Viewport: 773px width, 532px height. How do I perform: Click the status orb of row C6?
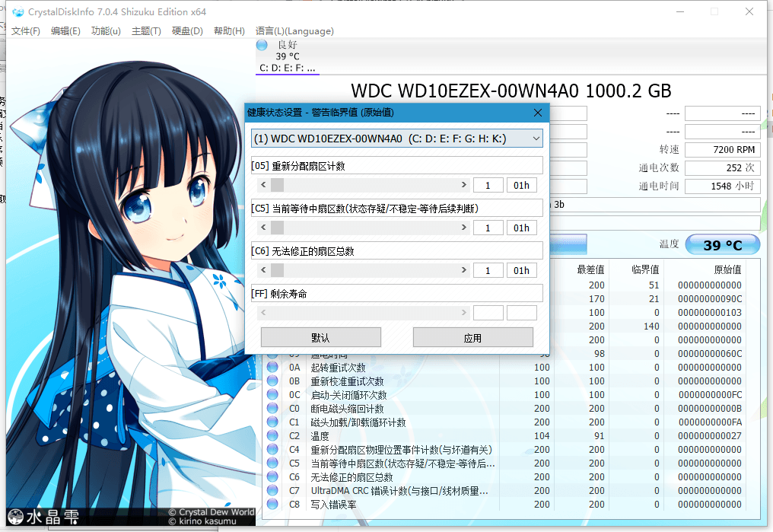(272, 476)
